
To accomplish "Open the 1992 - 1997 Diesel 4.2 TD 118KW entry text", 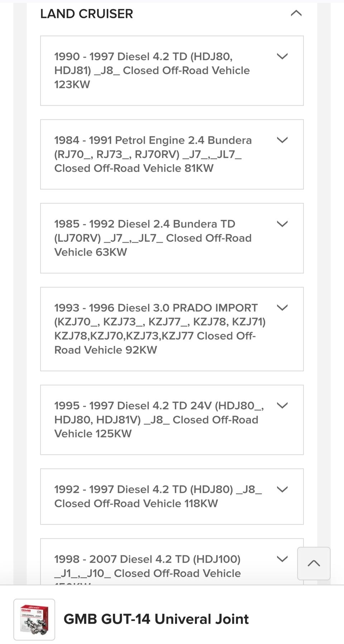I will point(158,496).
